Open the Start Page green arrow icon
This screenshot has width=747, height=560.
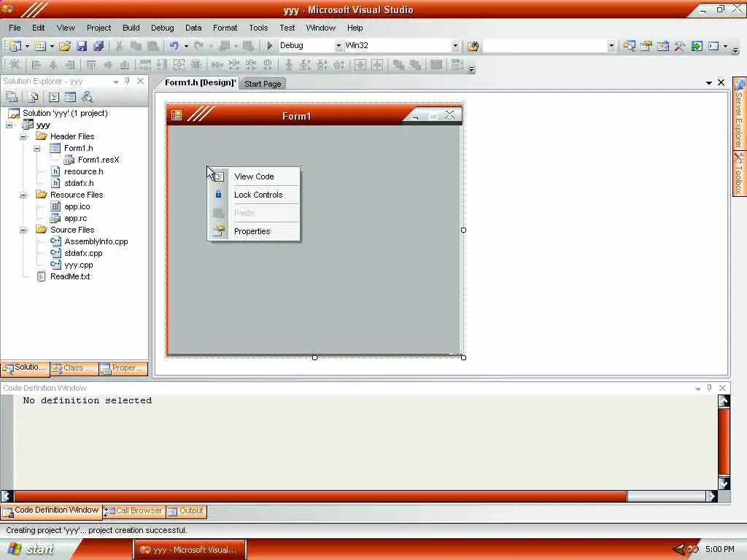(697, 46)
